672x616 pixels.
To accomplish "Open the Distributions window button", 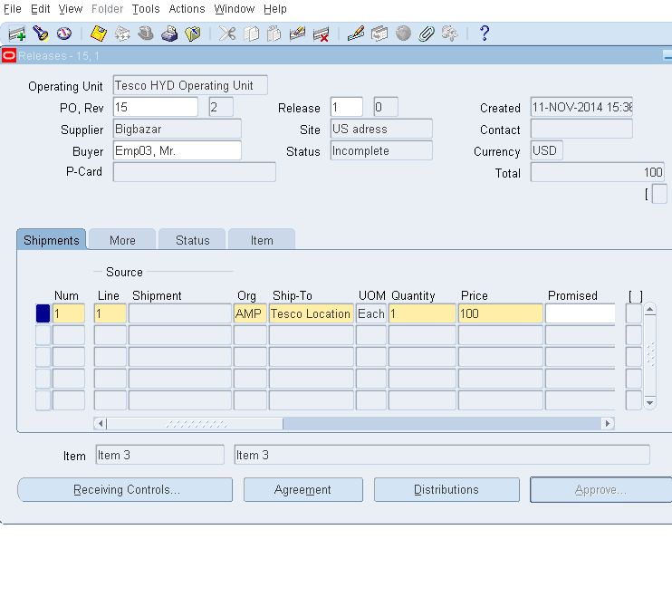I will pyautogui.click(x=446, y=490).
